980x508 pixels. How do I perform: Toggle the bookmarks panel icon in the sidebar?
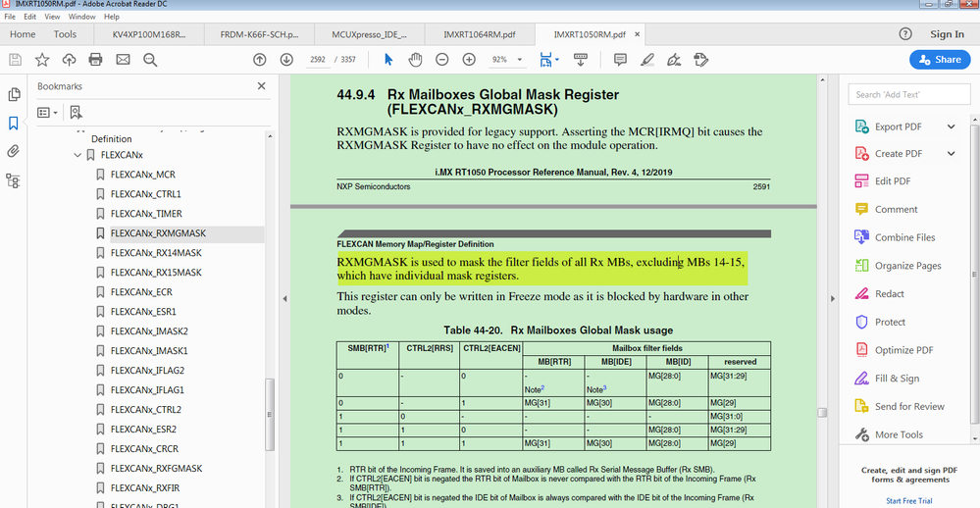(13, 124)
